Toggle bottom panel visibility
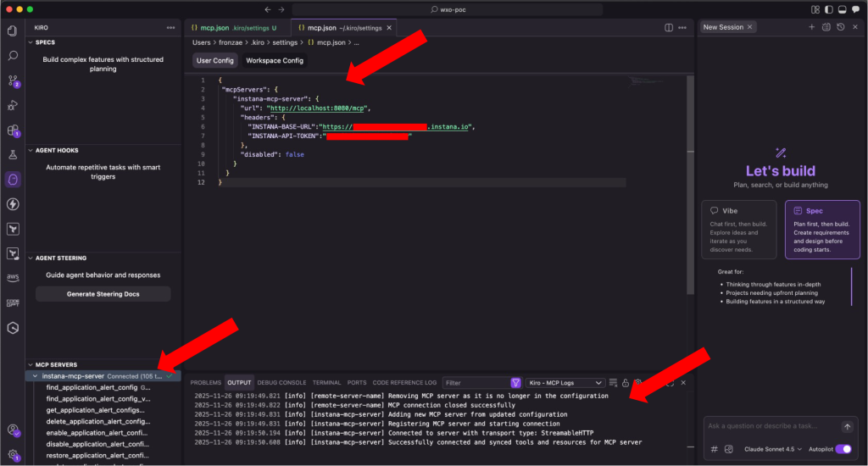868x466 pixels. [x=842, y=9]
